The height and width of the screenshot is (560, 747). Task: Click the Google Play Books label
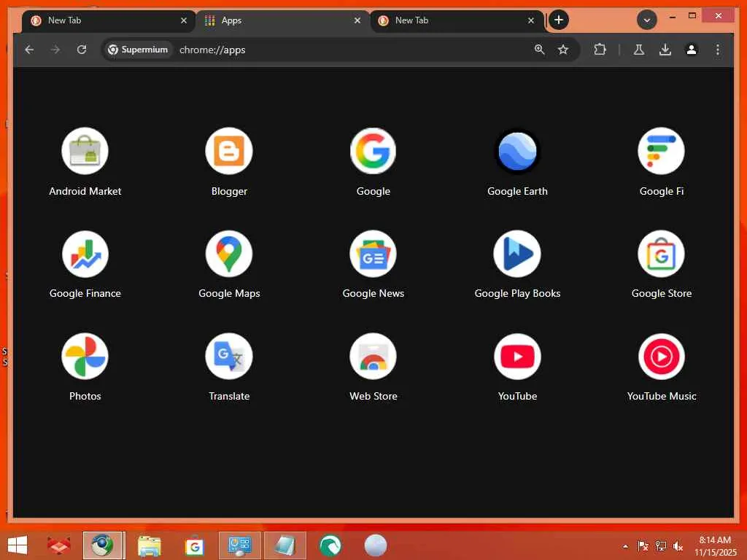[517, 293]
